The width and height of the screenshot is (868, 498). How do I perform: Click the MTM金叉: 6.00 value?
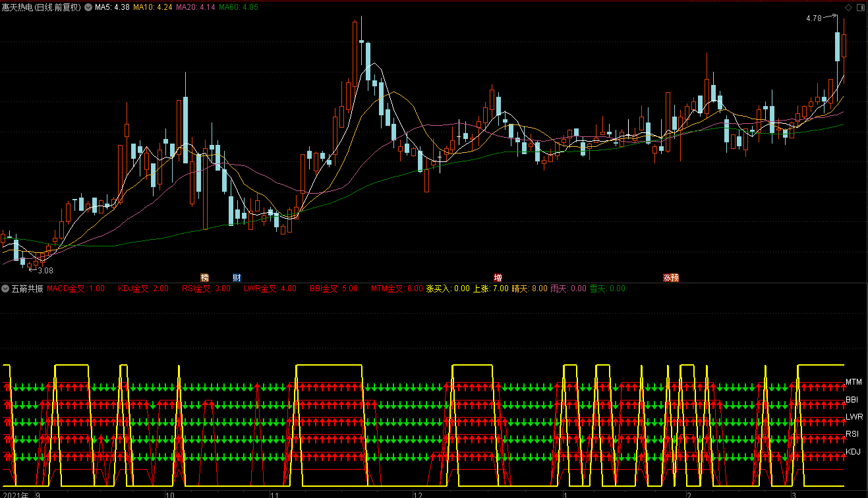coord(397,289)
